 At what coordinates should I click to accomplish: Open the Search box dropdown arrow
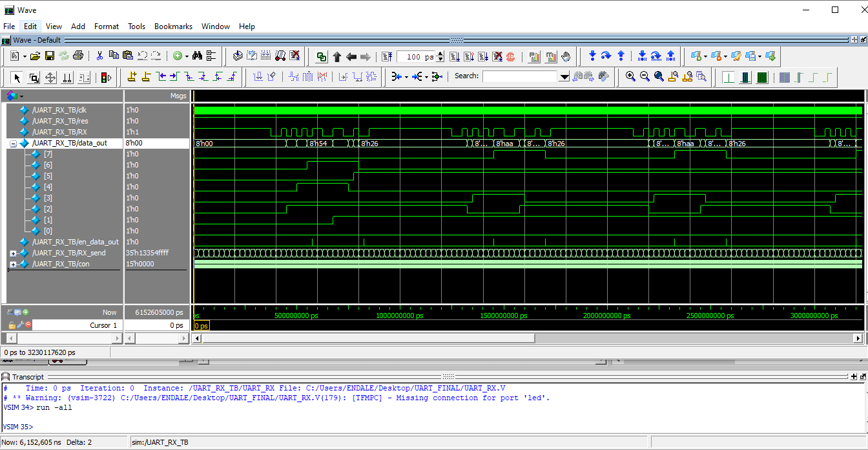tap(564, 77)
